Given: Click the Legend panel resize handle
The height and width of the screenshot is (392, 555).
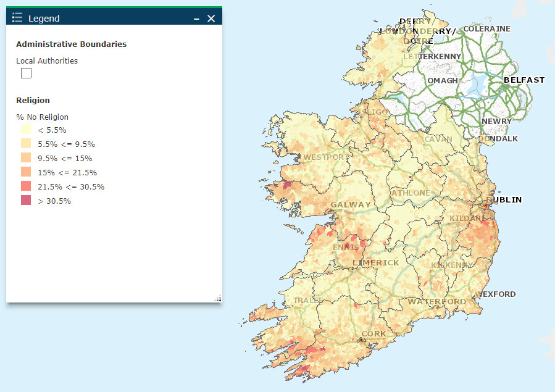Looking at the screenshot, I should tap(219, 298).
